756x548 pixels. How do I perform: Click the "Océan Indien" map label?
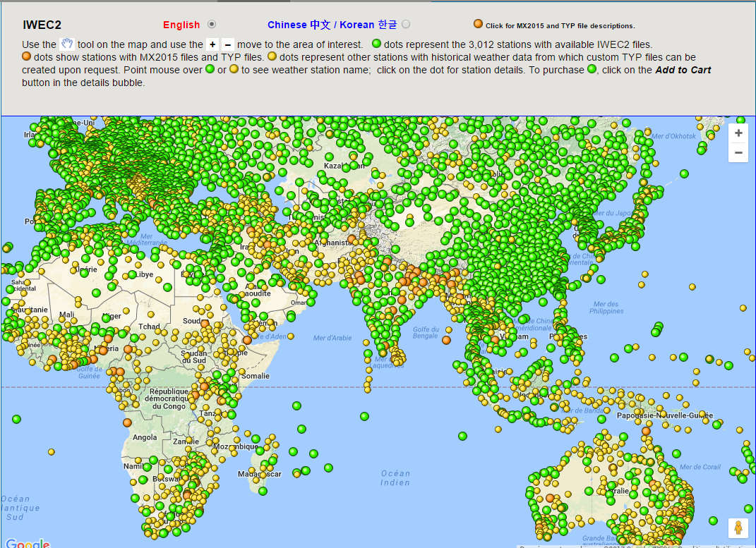[x=395, y=477]
